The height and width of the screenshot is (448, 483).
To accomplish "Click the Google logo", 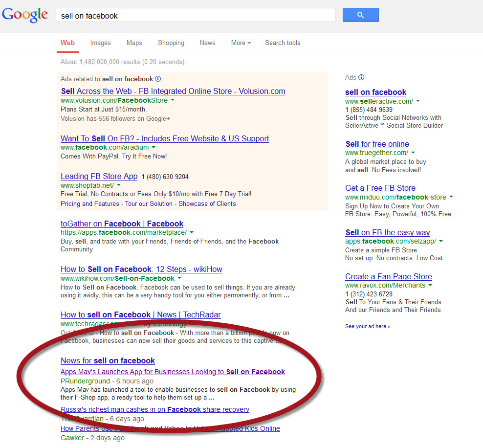I will tap(24, 15).
